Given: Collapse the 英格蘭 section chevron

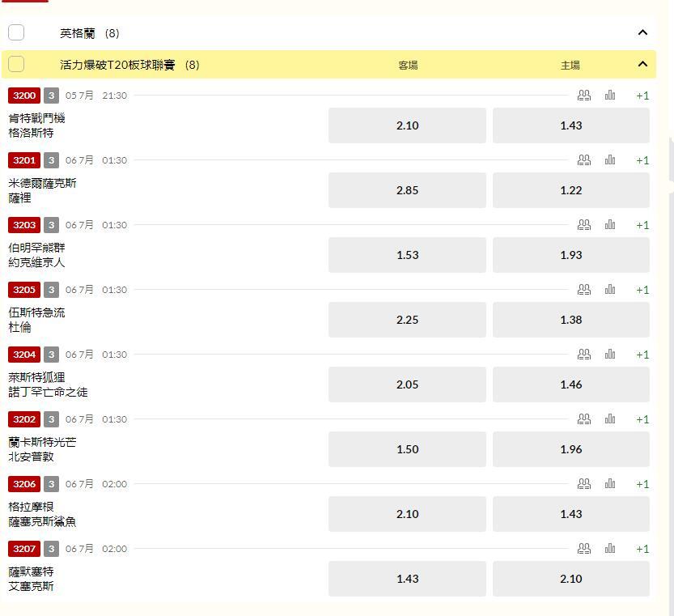Looking at the screenshot, I should (x=642, y=32).
